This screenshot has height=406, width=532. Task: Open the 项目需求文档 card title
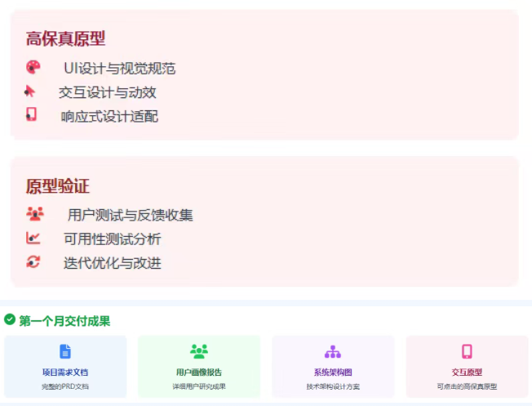[x=65, y=373]
